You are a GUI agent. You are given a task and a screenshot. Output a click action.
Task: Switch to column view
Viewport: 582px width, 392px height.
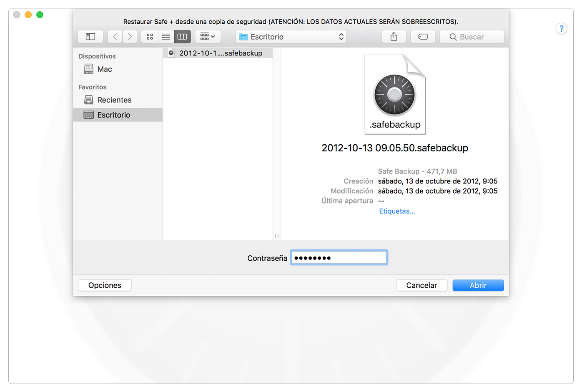click(182, 37)
